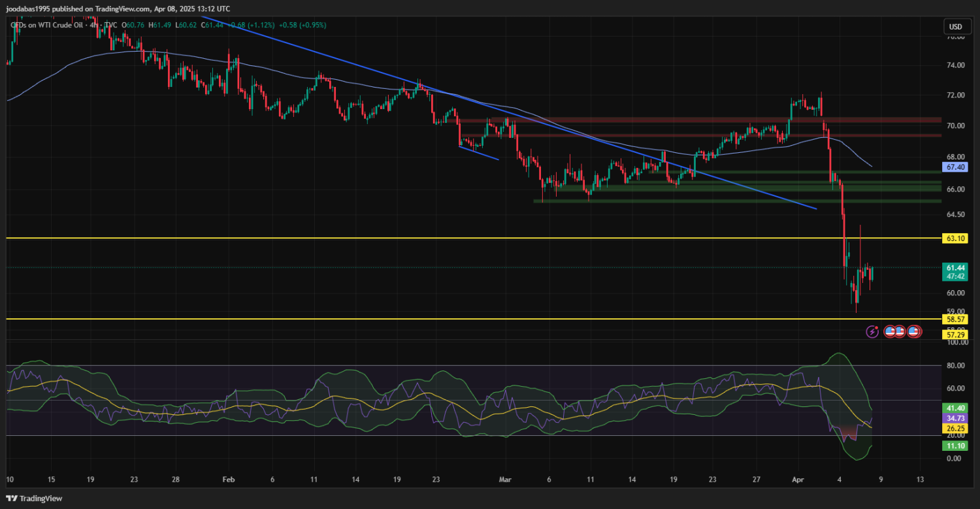Click the Feb label on the time axis
The image size is (980, 509).
[x=228, y=479]
